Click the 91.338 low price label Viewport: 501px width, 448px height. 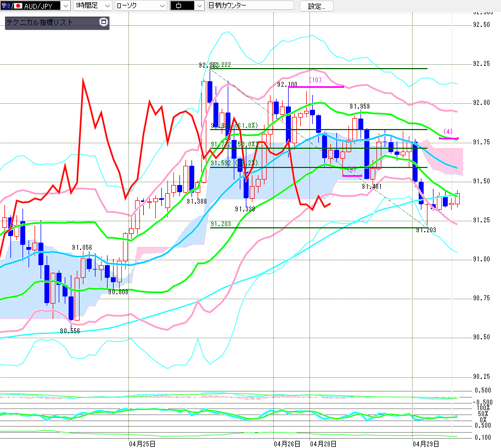[x=245, y=209]
